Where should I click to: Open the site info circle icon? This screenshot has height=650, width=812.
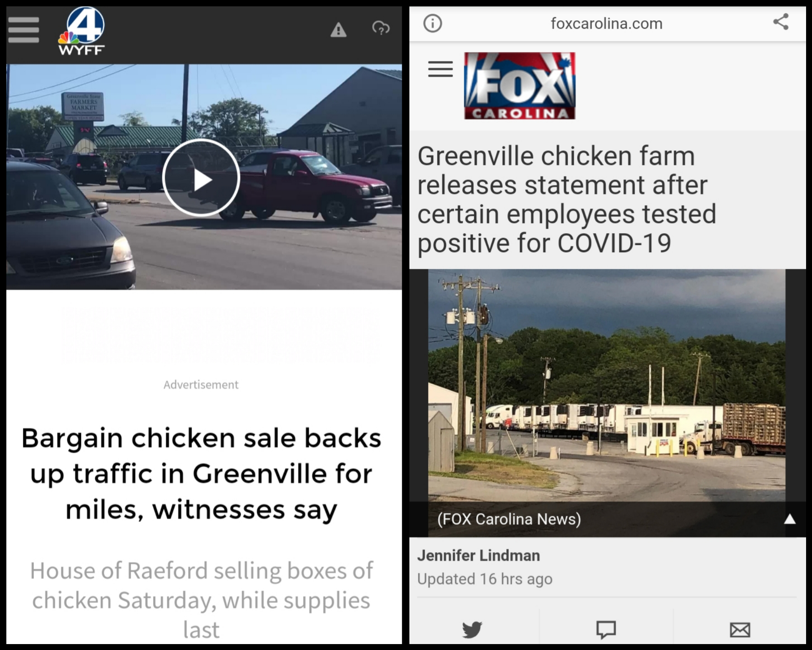tap(433, 23)
